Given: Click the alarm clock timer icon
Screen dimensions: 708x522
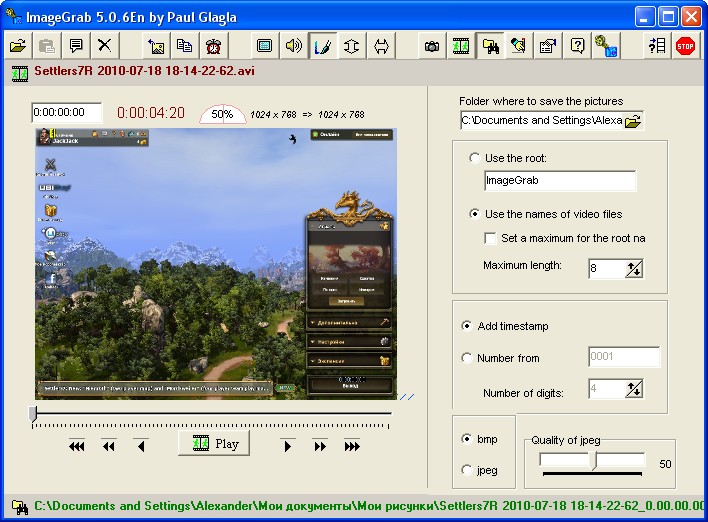Looking at the screenshot, I should point(214,46).
